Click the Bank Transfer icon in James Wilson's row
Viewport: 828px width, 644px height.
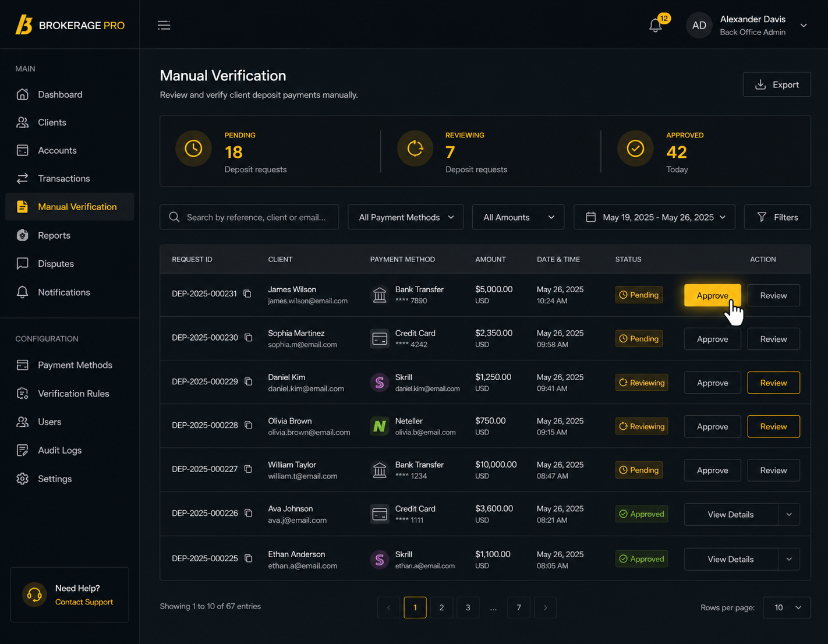pyautogui.click(x=380, y=295)
